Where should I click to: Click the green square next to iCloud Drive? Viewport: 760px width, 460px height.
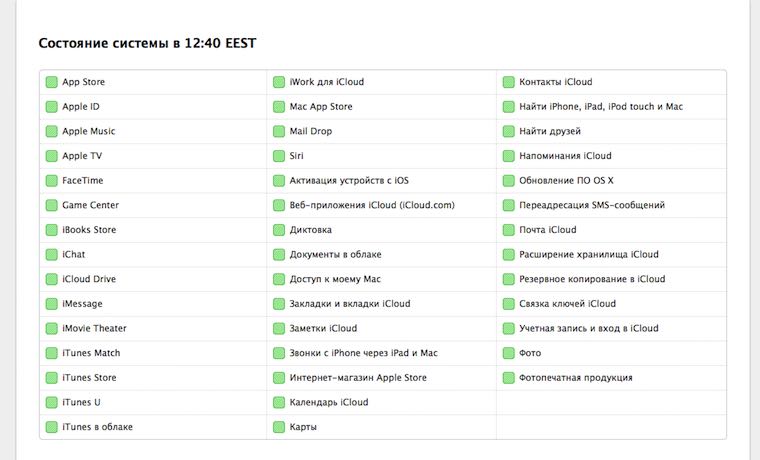[x=51, y=279]
